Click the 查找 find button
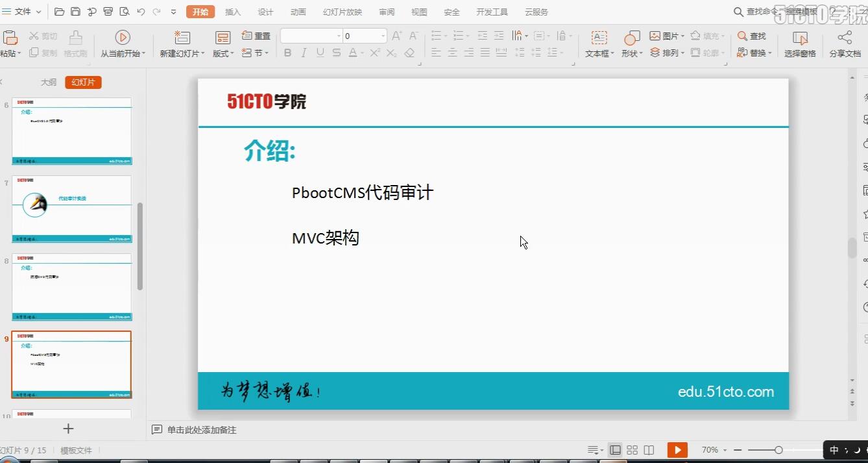The height and width of the screenshot is (463, 868). click(752, 36)
